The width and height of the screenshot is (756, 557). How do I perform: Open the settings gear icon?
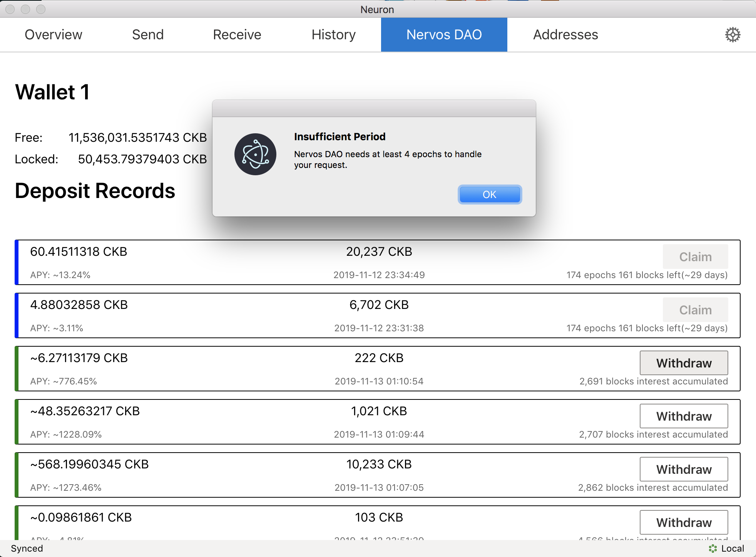click(733, 35)
